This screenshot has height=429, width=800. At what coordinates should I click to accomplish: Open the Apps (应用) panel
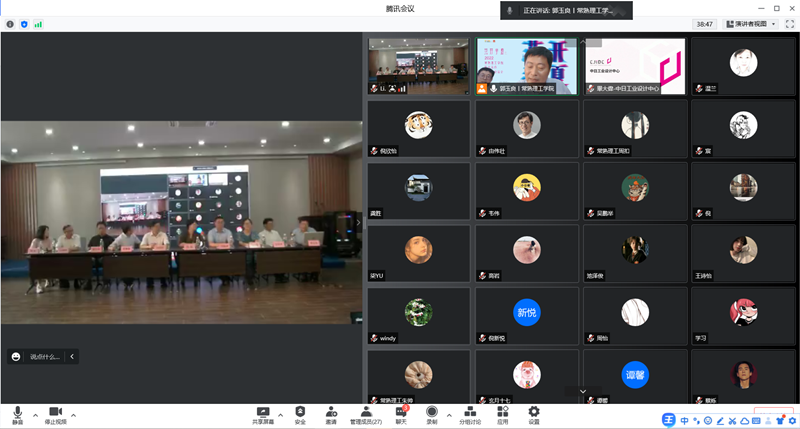pyautogui.click(x=503, y=415)
